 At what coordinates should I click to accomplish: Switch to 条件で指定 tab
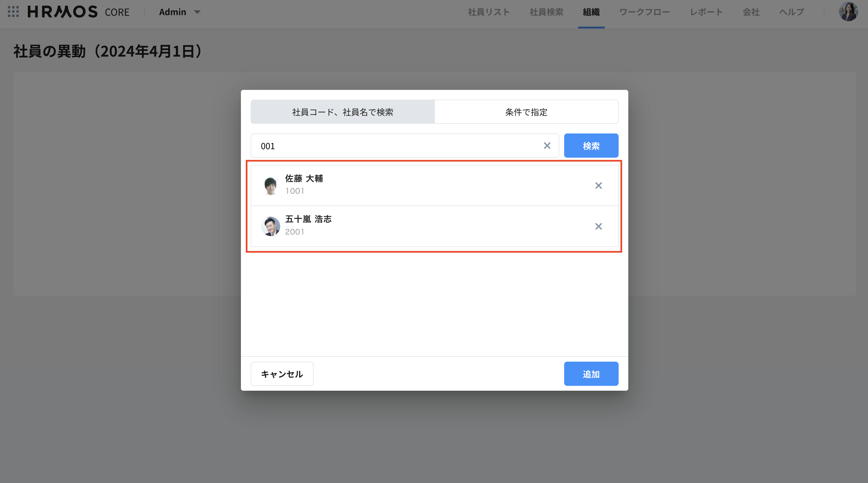(526, 112)
